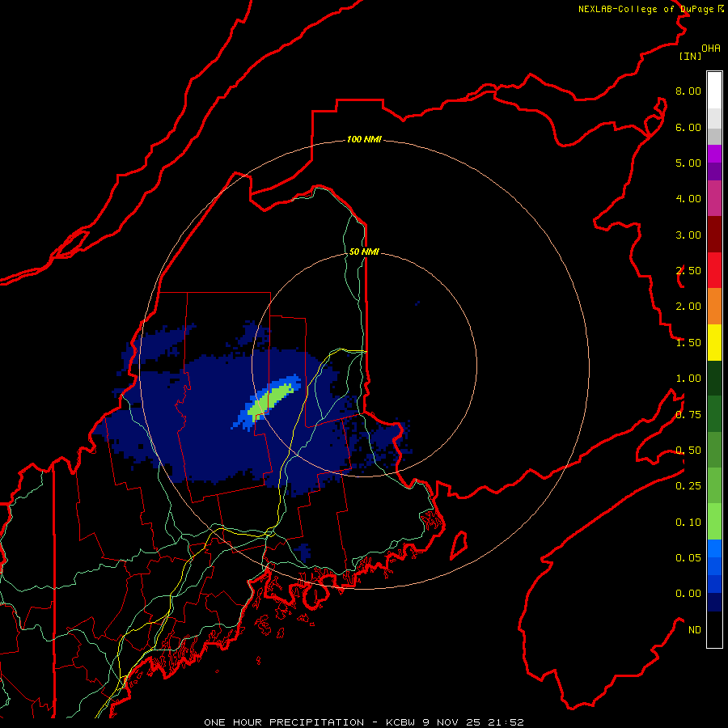Image resolution: width=728 pixels, height=728 pixels.
Task: Click the [IN] units label
Action: click(691, 56)
